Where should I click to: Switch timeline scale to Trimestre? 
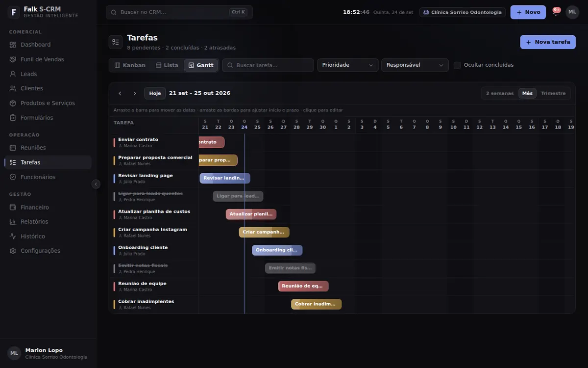click(x=553, y=93)
